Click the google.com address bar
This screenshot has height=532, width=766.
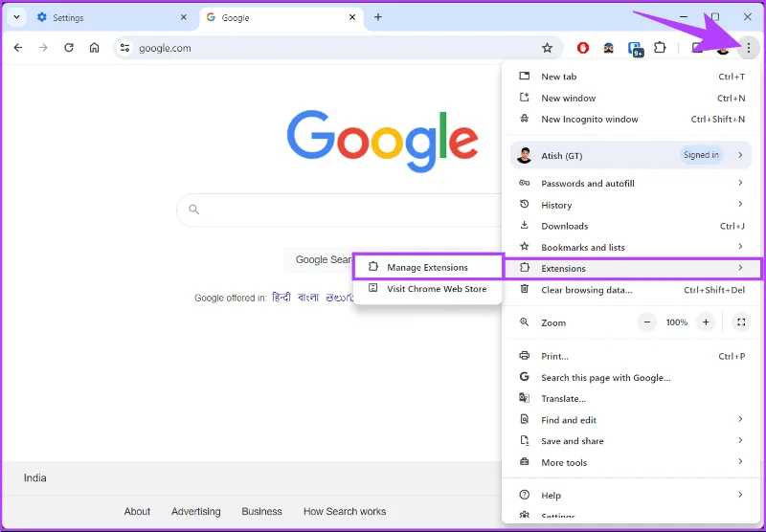tap(339, 48)
